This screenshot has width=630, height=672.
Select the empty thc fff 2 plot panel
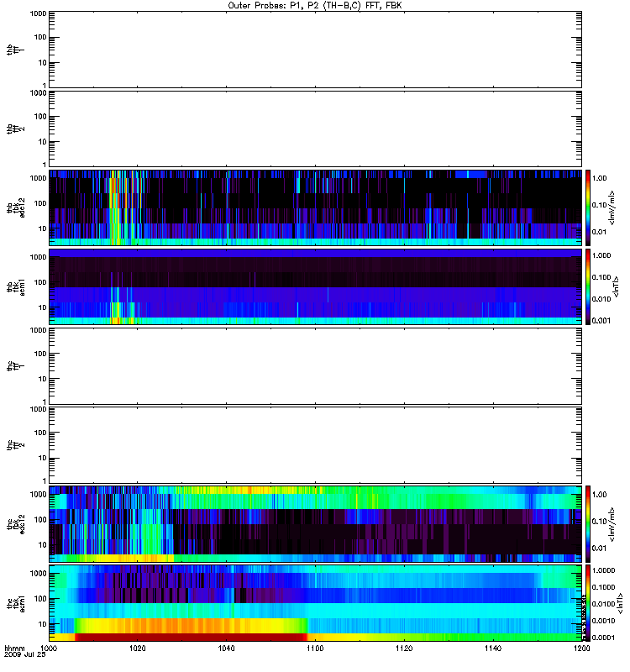pos(316,445)
